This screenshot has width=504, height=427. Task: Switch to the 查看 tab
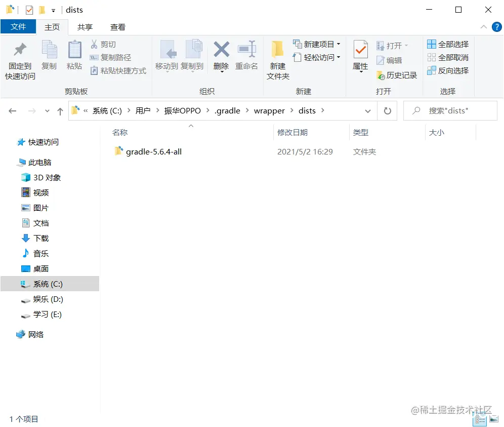[118, 27]
